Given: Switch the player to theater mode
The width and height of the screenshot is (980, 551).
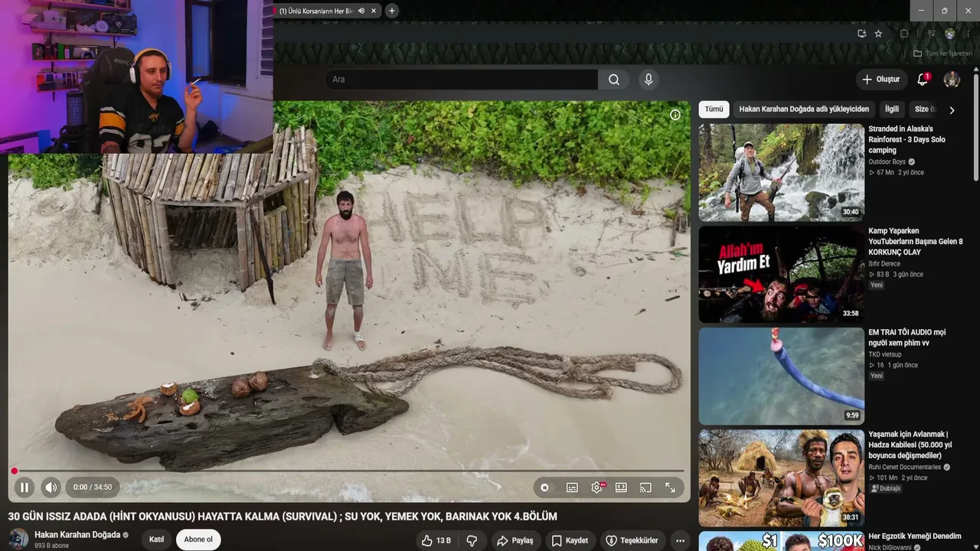Looking at the screenshot, I should [621, 487].
